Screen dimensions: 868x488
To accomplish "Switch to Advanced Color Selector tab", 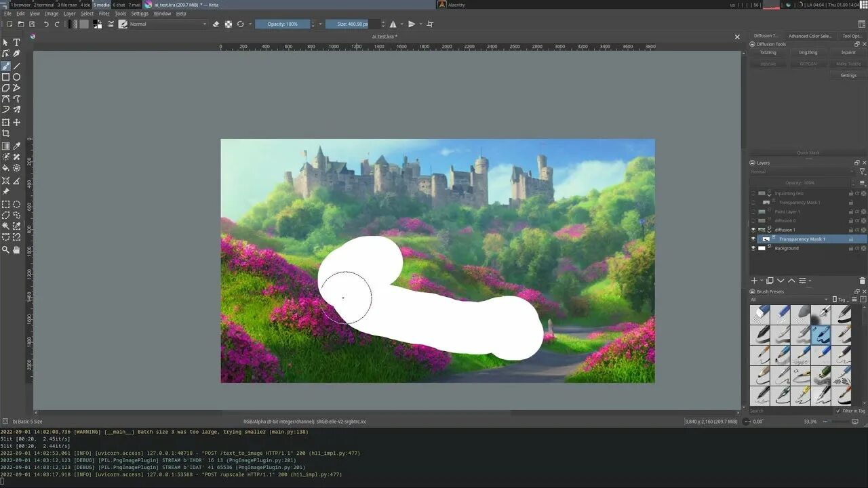I will point(810,36).
